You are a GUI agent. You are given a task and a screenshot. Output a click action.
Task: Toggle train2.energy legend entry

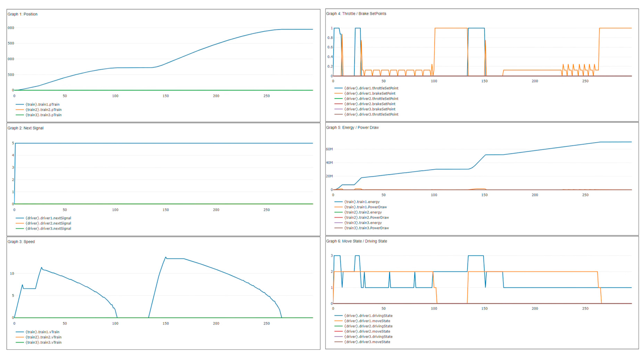pyautogui.click(x=358, y=212)
